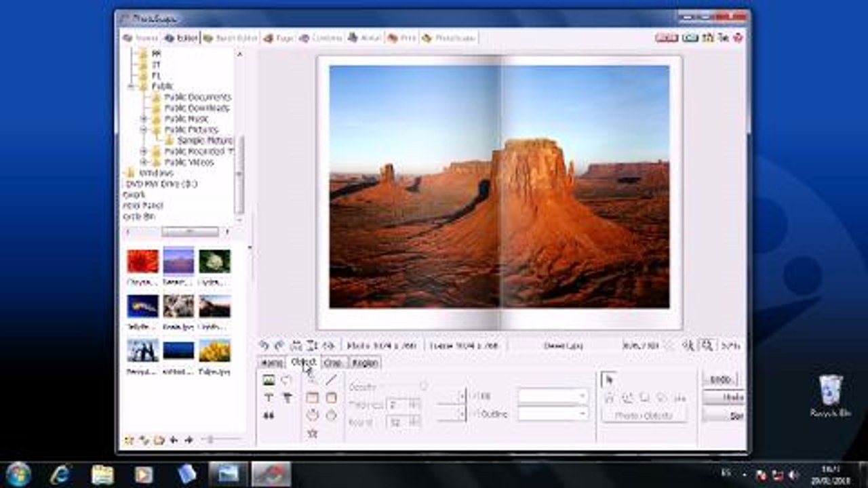Click the rotate right icon
This screenshot has width=868, height=488.
(x=279, y=345)
